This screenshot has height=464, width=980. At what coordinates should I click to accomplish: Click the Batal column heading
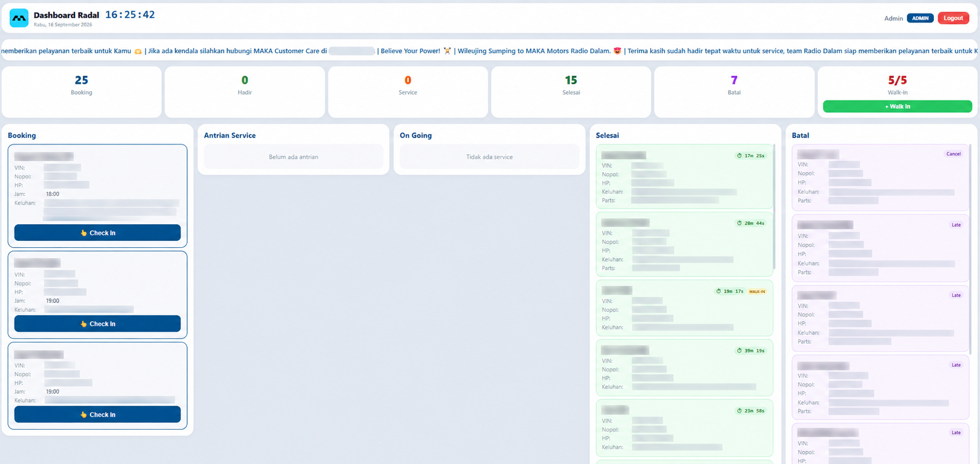coord(800,135)
